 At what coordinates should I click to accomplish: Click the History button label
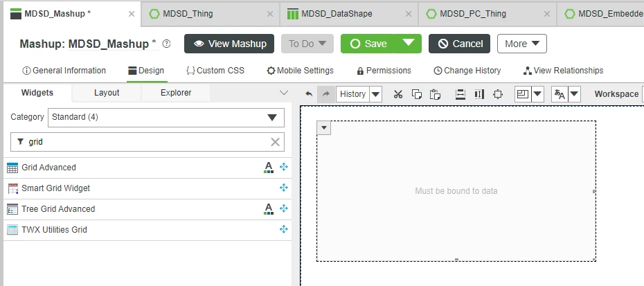point(352,94)
